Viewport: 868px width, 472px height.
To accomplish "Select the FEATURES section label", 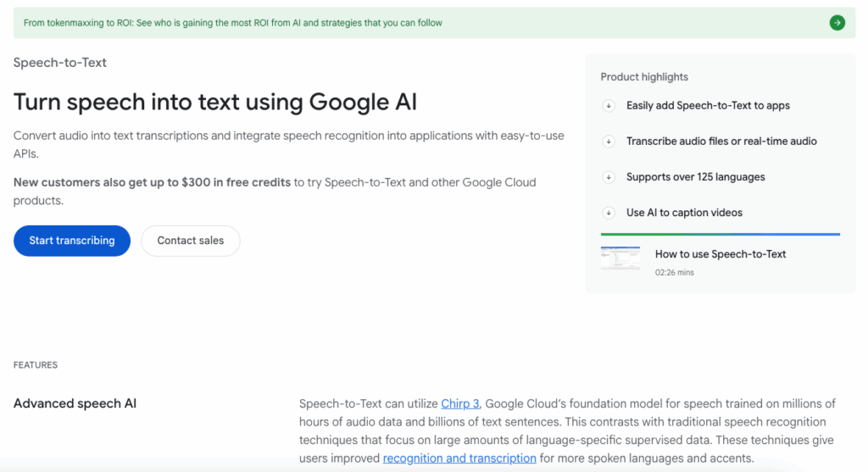I will (36, 365).
